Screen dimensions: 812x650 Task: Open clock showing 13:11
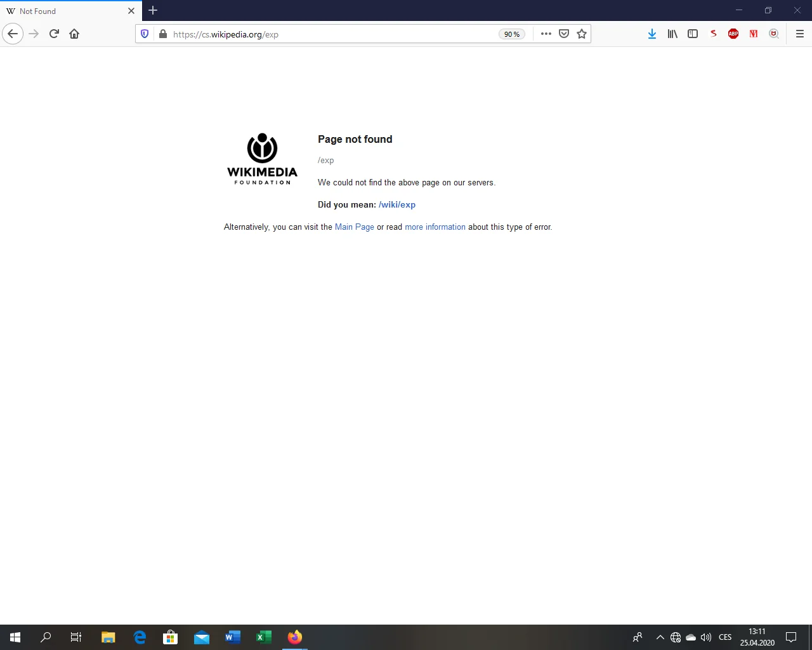coord(757,637)
